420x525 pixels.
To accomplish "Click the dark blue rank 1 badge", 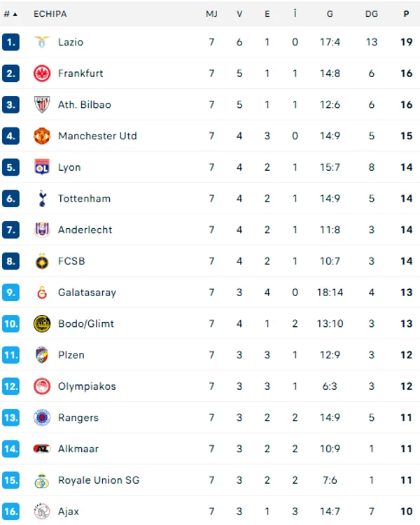I will (x=10, y=42).
